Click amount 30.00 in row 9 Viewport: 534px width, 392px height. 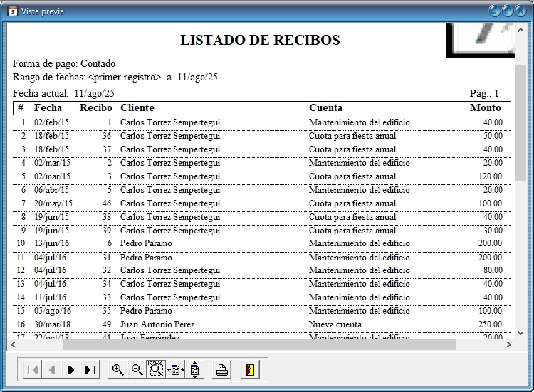tap(493, 231)
